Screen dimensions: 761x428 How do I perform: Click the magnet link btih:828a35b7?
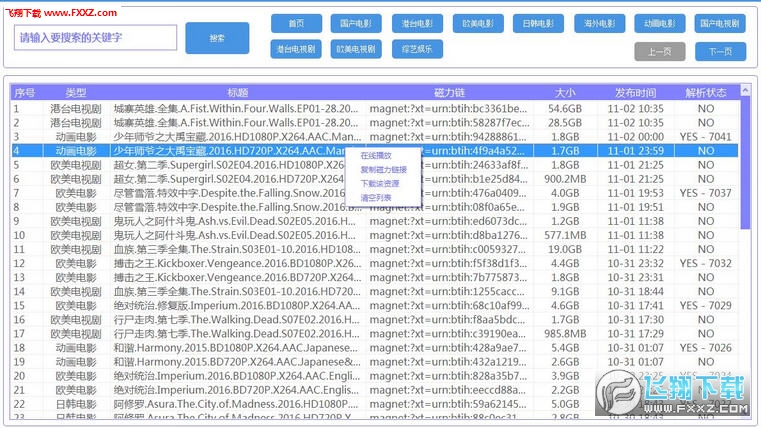click(448, 376)
